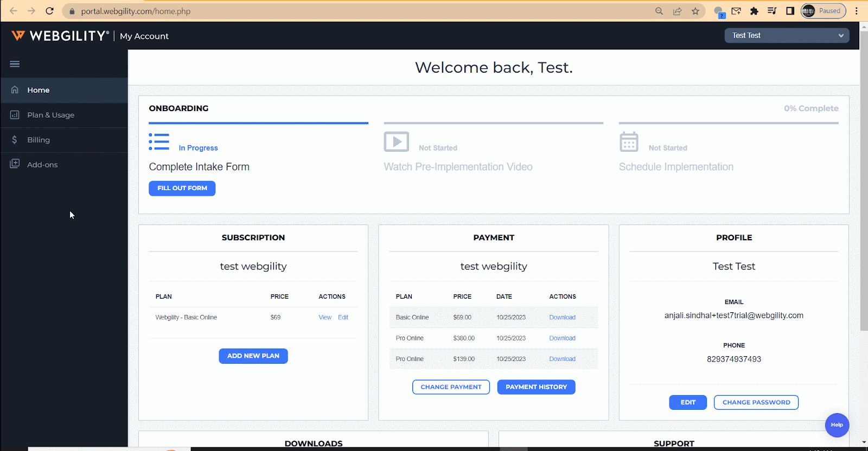
Task: Open the extensions puzzle icon
Action: click(754, 11)
